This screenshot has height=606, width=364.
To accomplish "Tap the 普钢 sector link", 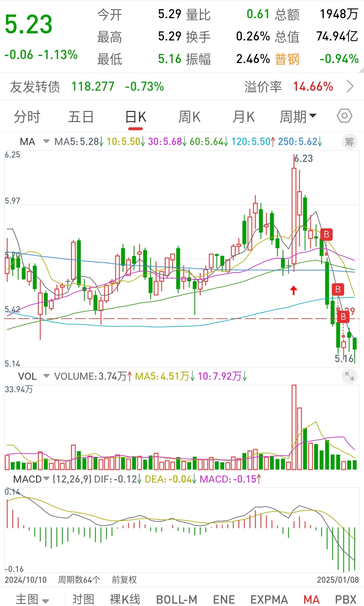I will [287, 59].
